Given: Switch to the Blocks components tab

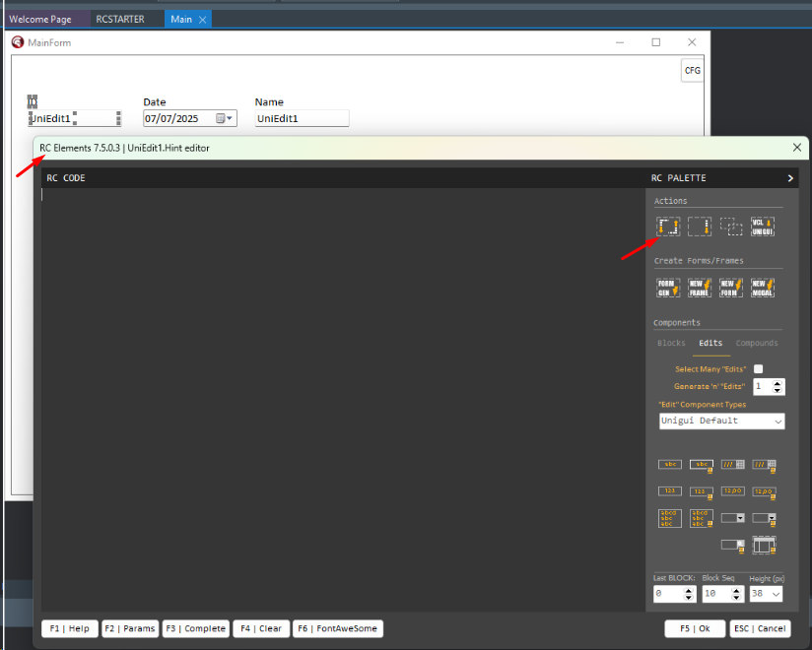Looking at the screenshot, I should pyautogui.click(x=671, y=343).
